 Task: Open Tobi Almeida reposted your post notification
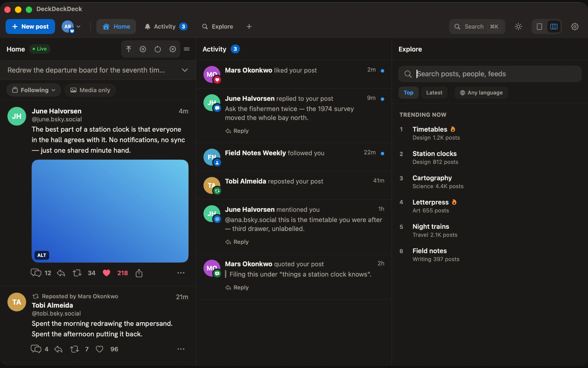tap(294, 185)
